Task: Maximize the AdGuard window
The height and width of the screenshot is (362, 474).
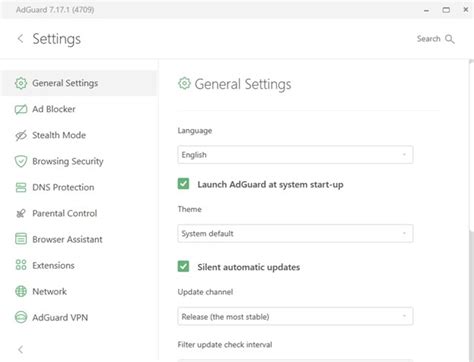Action: click(446, 10)
